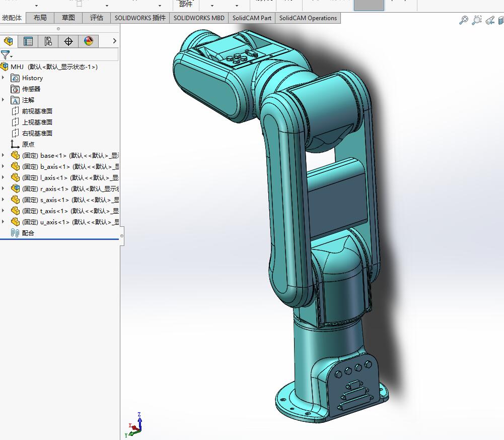This screenshot has height=440, width=504.
Task: Click the tree filter funnel icon
Action: click(x=5, y=55)
